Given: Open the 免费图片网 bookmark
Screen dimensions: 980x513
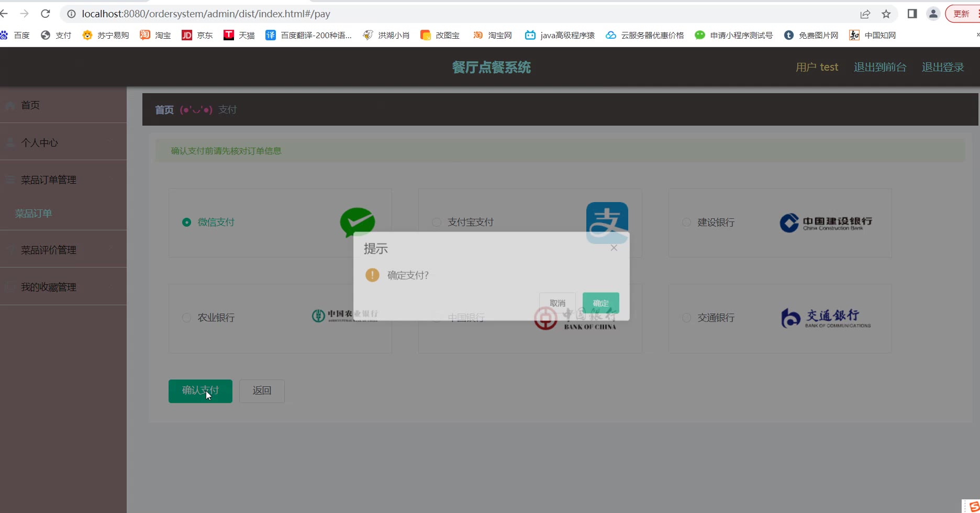Looking at the screenshot, I should click(x=811, y=35).
